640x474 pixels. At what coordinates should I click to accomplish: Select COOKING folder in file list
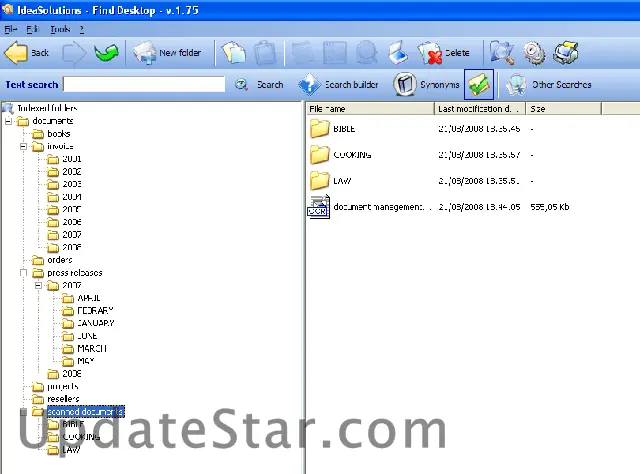[352, 155]
